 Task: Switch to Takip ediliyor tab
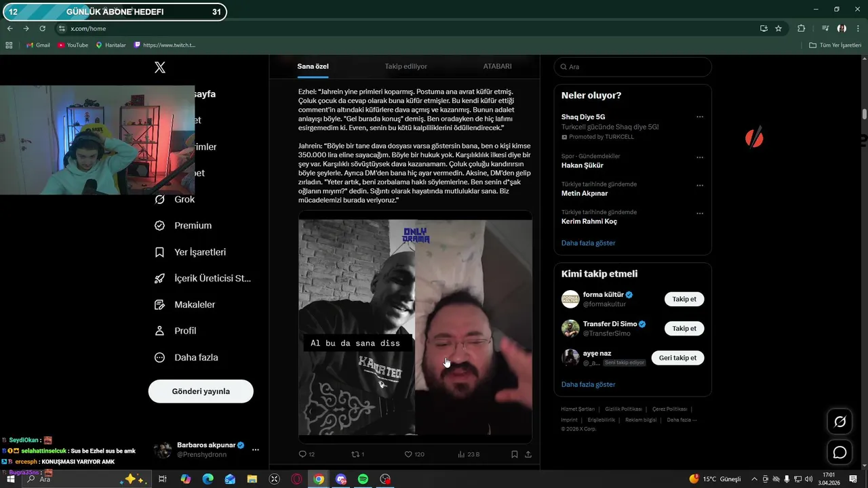(x=406, y=66)
